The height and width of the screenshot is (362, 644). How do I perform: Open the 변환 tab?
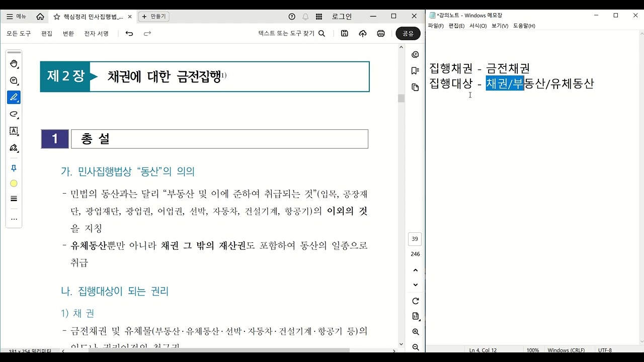pyautogui.click(x=68, y=34)
